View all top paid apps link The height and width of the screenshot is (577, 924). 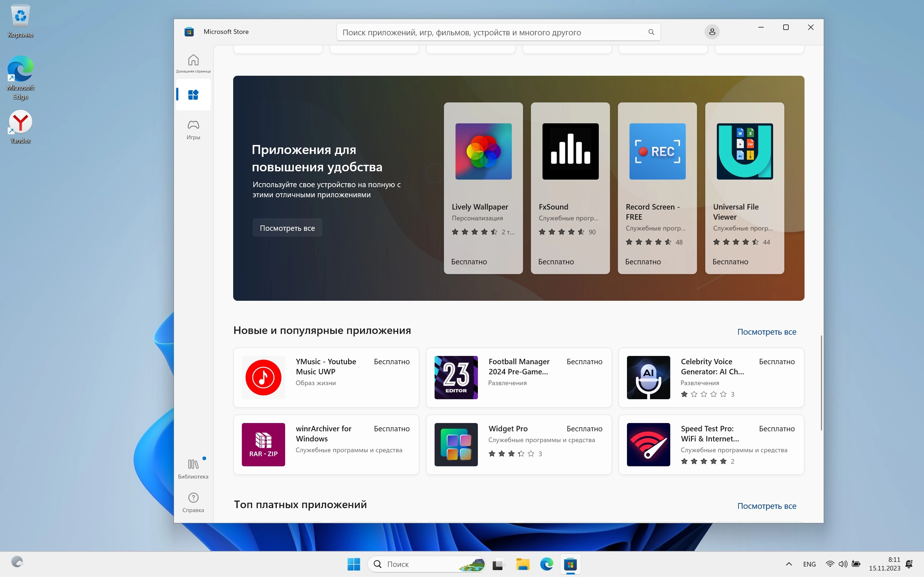tap(766, 506)
